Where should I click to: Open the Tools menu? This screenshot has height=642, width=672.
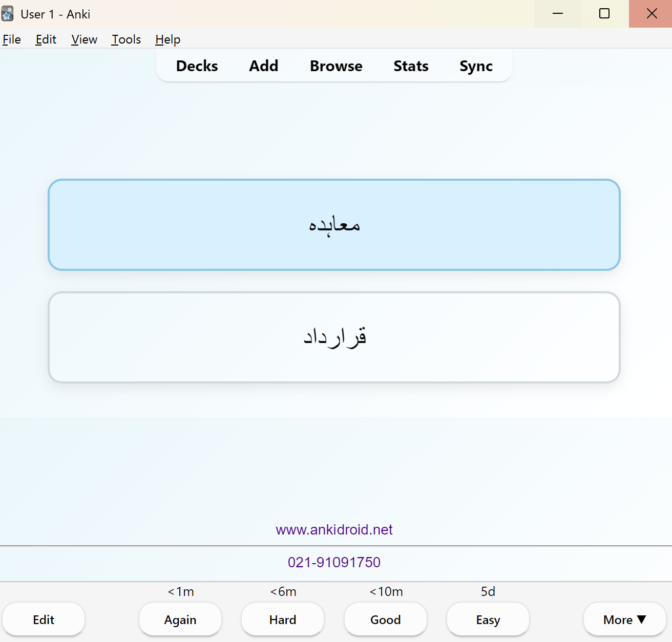[126, 39]
